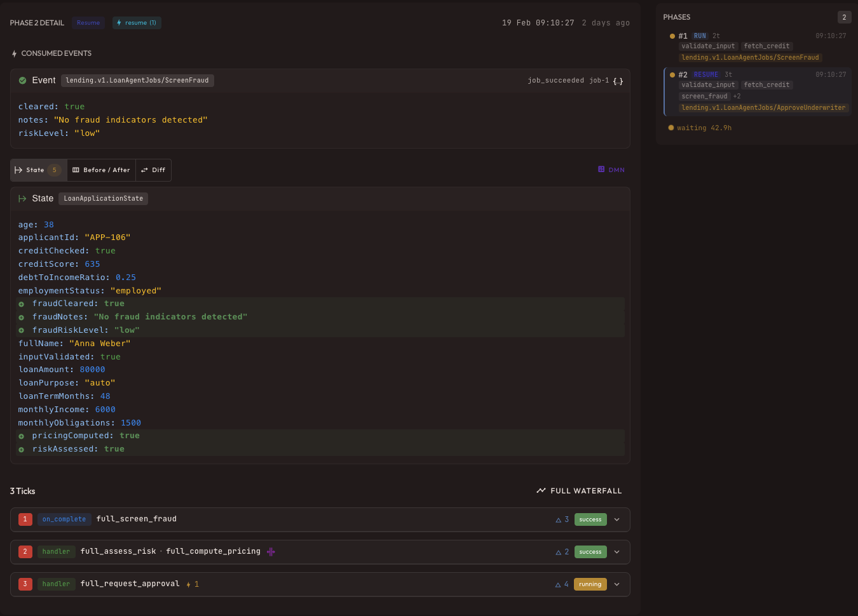
Task: Click the Diff arrows icon
Action: [144, 170]
